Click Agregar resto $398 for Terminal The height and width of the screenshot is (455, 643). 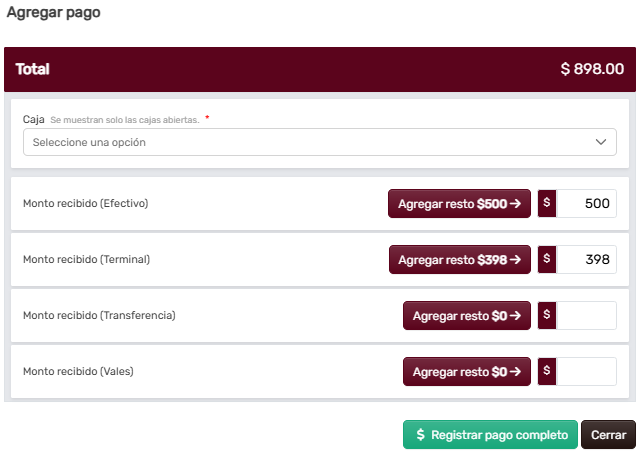(x=459, y=260)
